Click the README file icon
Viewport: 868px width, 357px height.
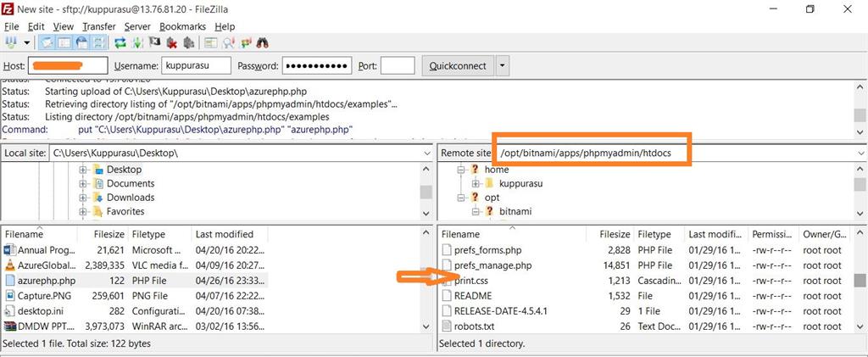pos(447,296)
